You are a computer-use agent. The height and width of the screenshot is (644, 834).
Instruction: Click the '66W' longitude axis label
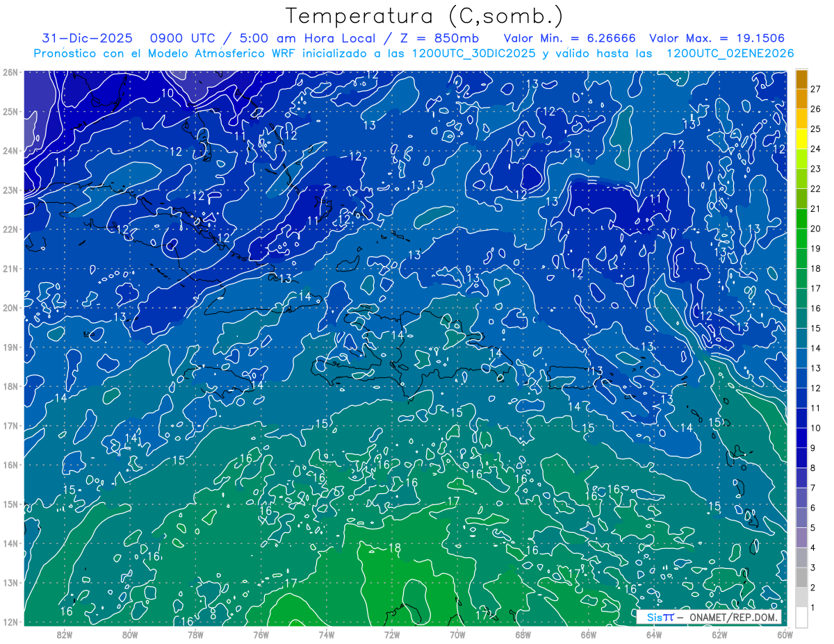click(588, 634)
